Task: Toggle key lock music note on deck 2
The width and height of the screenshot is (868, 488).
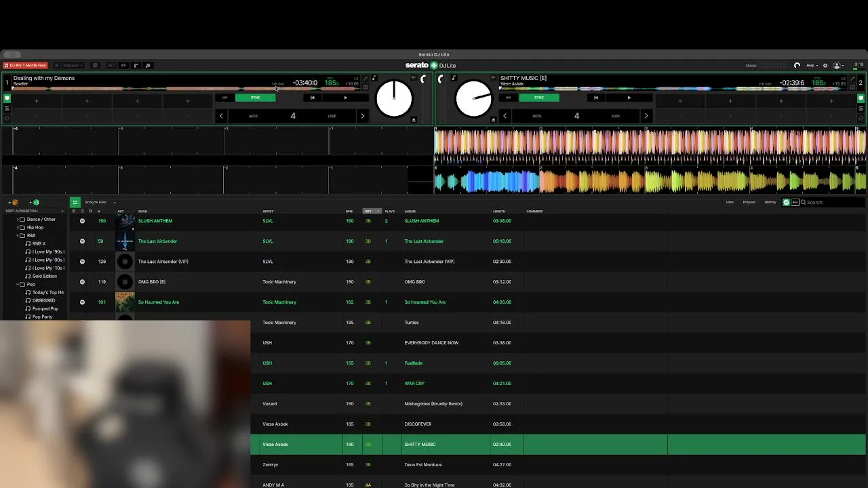Action: [x=454, y=79]
